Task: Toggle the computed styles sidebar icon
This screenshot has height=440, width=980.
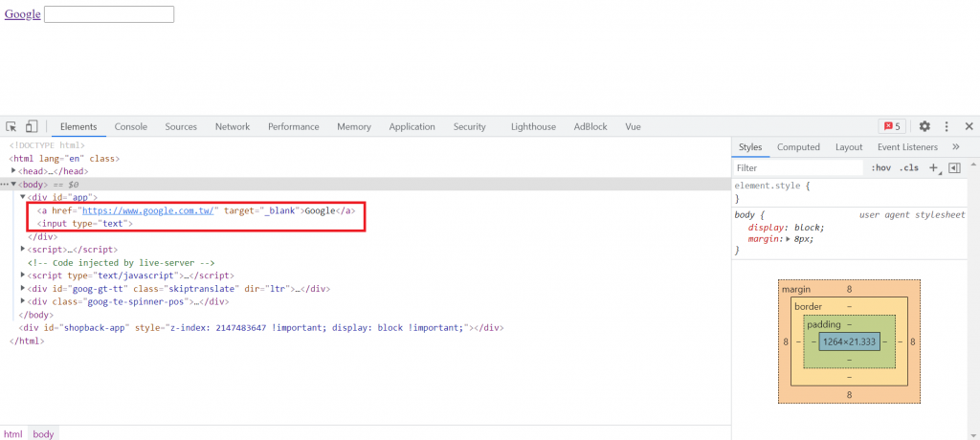Action: pyautogui.click(x=954, y=167)
